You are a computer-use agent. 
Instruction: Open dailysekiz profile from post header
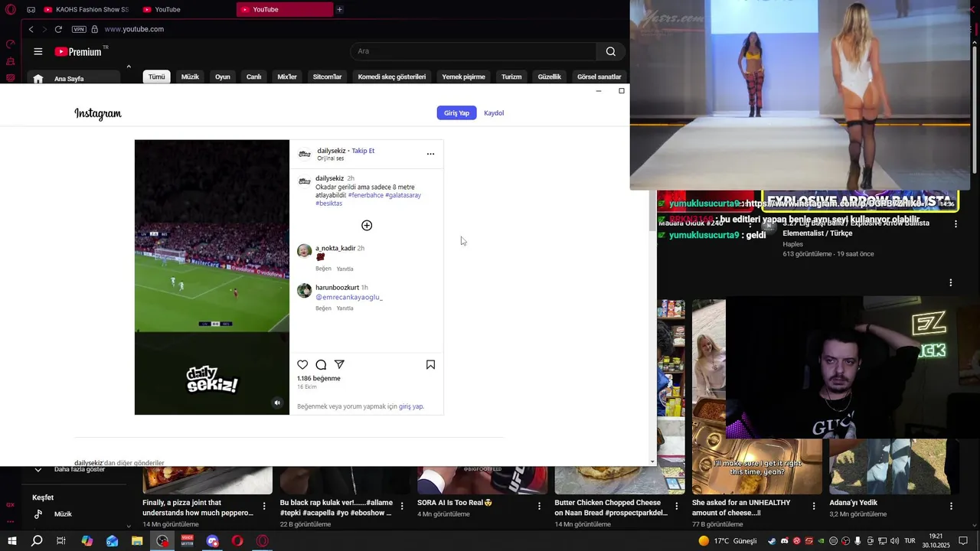tap(332, 151)
